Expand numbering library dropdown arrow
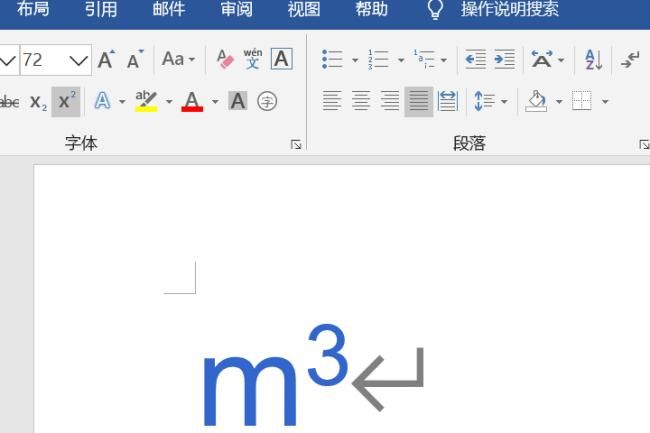The image size is (650, 433). click(401, 60)
